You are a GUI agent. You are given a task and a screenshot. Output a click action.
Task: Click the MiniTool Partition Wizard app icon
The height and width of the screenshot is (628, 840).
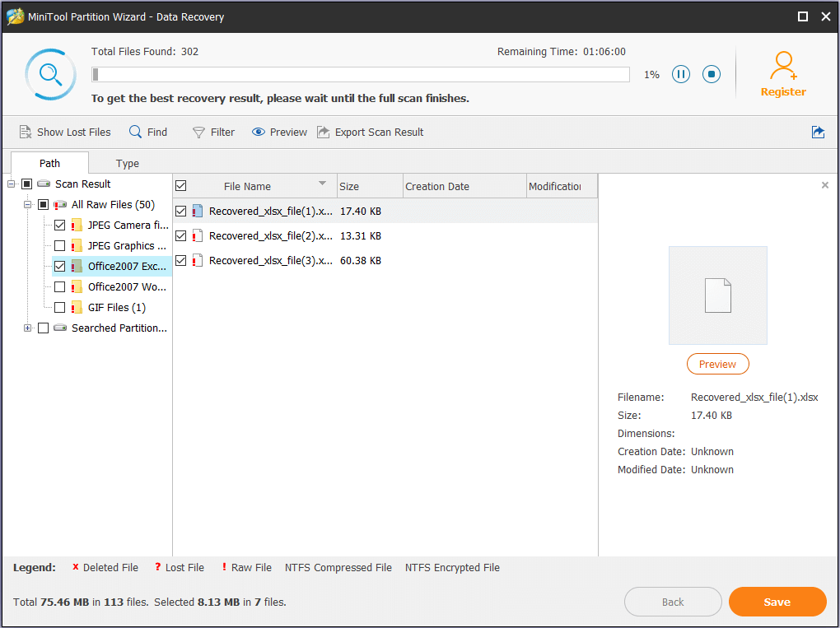[15, 16]
